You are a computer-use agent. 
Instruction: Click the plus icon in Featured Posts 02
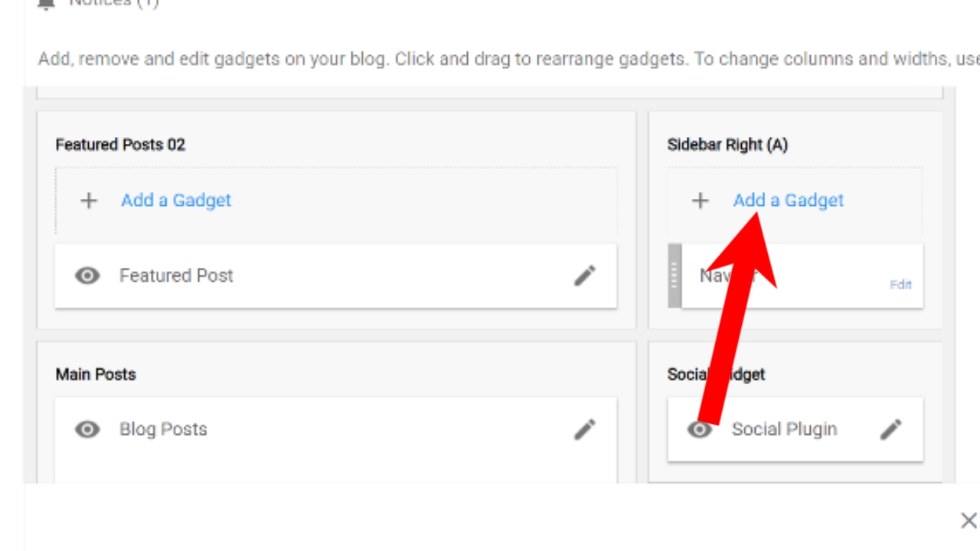coord(89,201)
